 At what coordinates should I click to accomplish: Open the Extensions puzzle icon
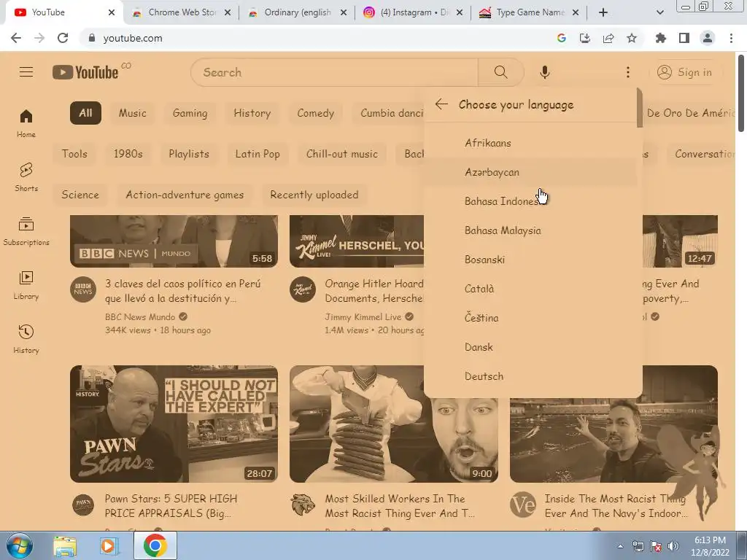coord(661,38)
